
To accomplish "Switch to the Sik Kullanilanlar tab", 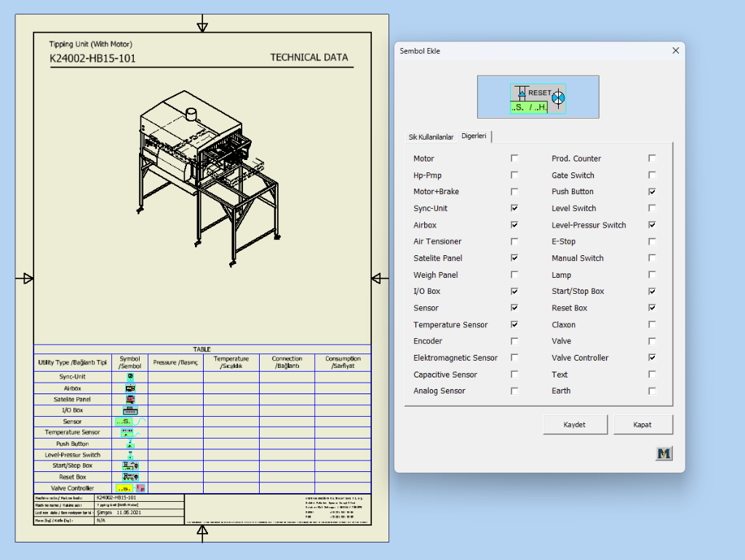I will (431, 137).
